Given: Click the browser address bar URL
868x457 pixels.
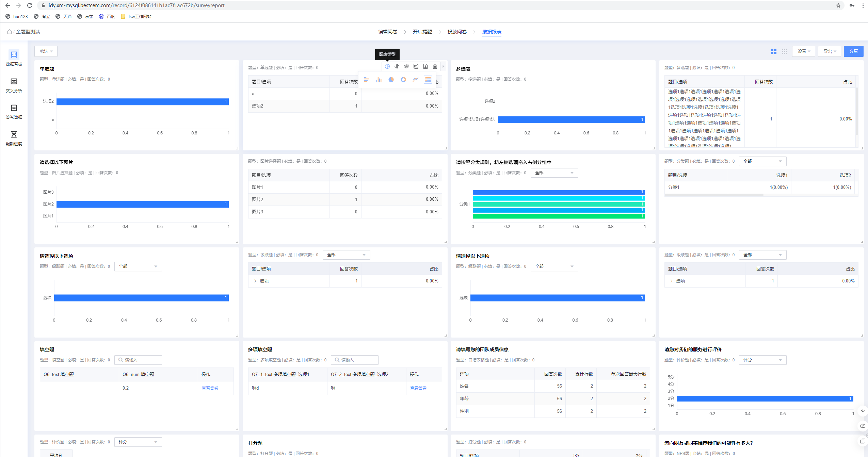Looking at the screenshot, I should pos(136,5).
